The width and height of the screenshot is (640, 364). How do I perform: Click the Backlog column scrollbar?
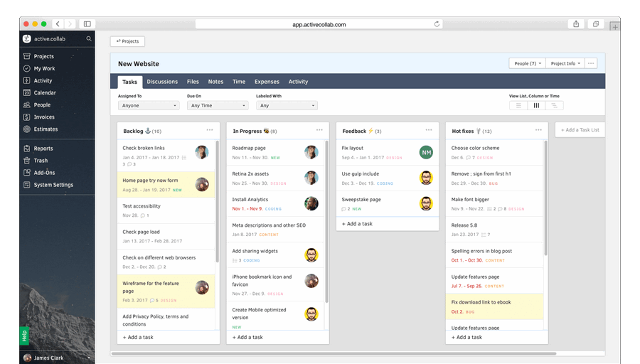tap(217, 202)
